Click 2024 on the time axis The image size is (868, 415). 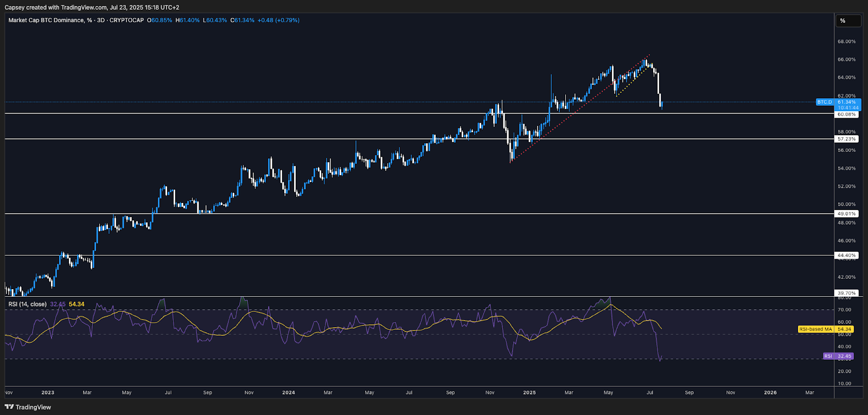pos(289,392)
